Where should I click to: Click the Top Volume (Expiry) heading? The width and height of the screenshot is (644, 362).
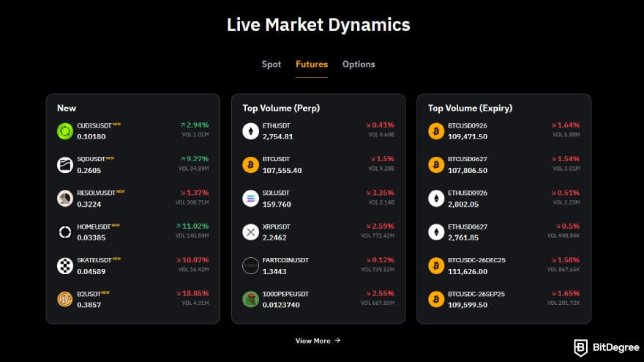[x=470, y=108]
